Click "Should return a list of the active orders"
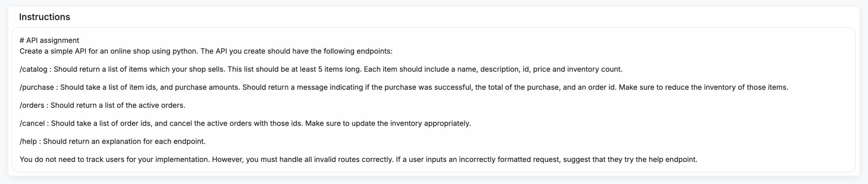Screen dimensions: 868x184 [x=118, y=105]
